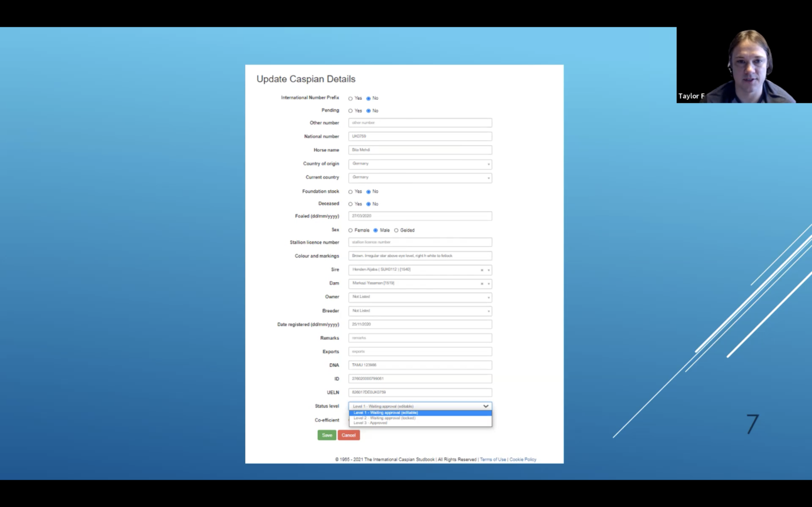Expand the Owner dropdown

pyautogui.click(x=420, y=297)
